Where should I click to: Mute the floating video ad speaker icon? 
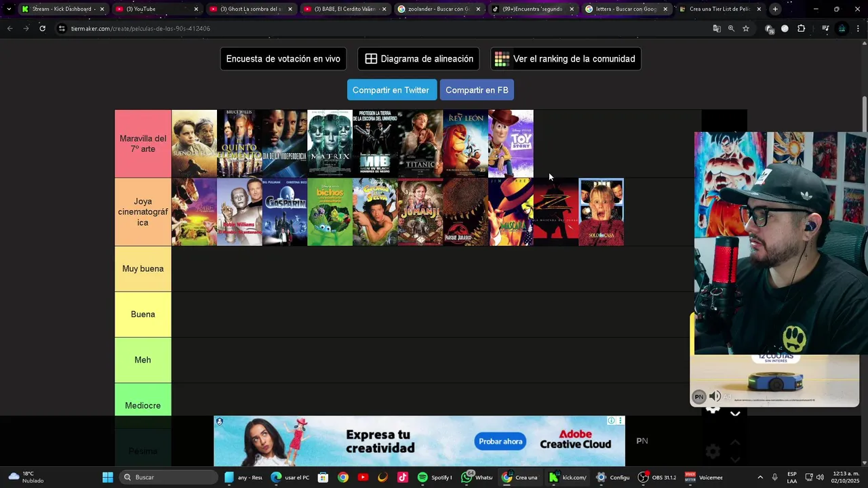tap(715, 396)
